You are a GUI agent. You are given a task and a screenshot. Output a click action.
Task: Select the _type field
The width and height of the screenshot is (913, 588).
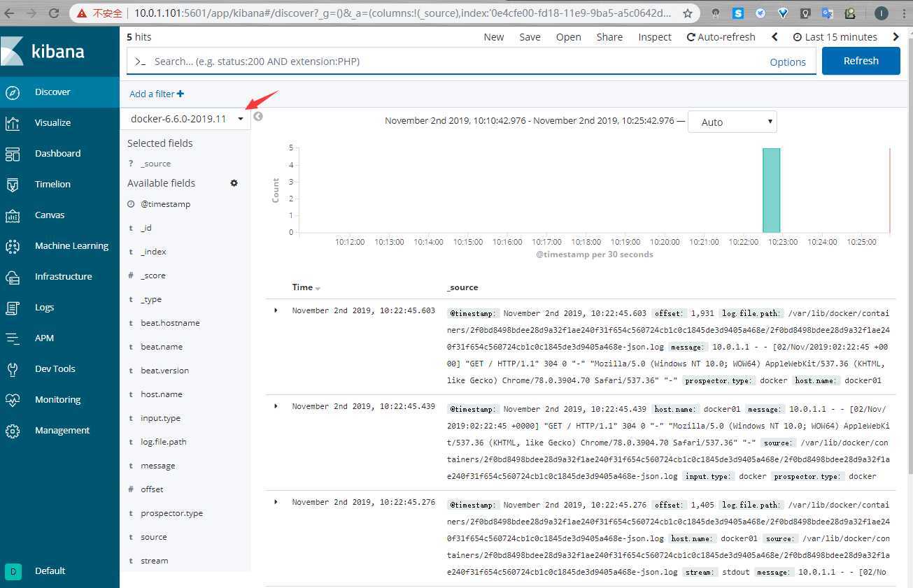pyautogui.click(x=151, y=299)
